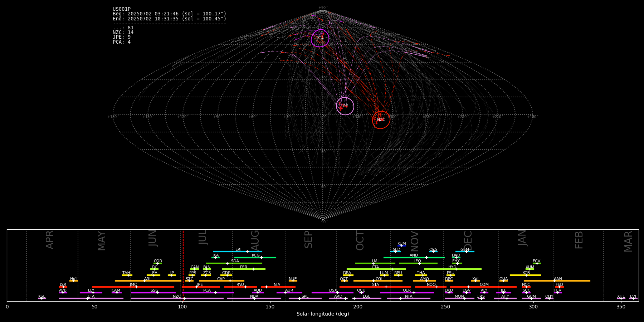The height and width of the screenshot is (322, 644).
Task: Click the DSX shower bar in the timeline
Action: point(332,293)
